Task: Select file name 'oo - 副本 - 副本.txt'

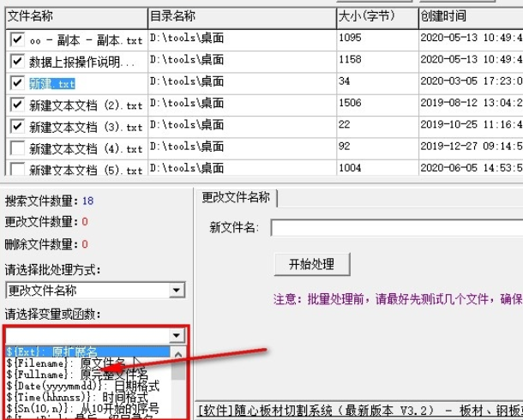Action: (x=86, y=40)
